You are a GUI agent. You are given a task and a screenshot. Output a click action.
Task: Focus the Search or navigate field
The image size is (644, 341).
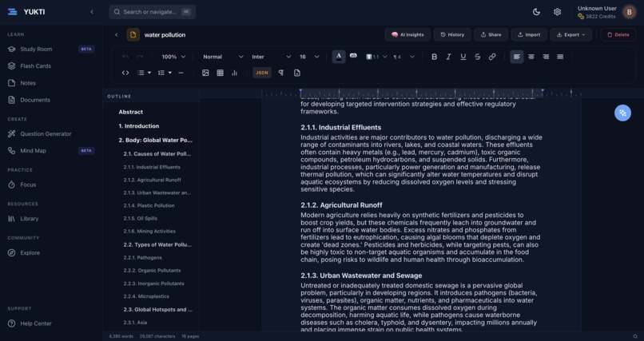click(153, 12)
